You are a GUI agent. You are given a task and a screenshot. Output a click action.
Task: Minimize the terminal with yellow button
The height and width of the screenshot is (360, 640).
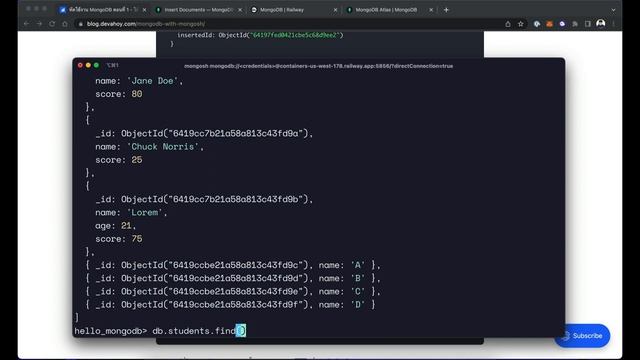pos(88,65)
